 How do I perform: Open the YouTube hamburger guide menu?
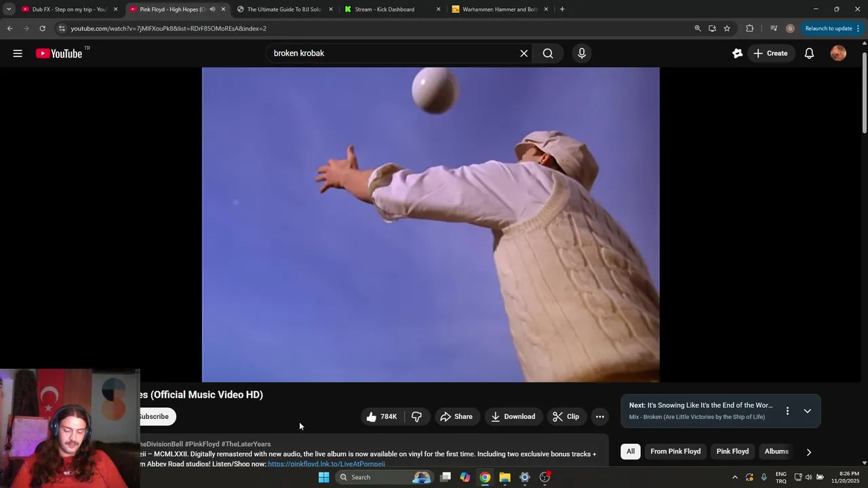point(18,54)
